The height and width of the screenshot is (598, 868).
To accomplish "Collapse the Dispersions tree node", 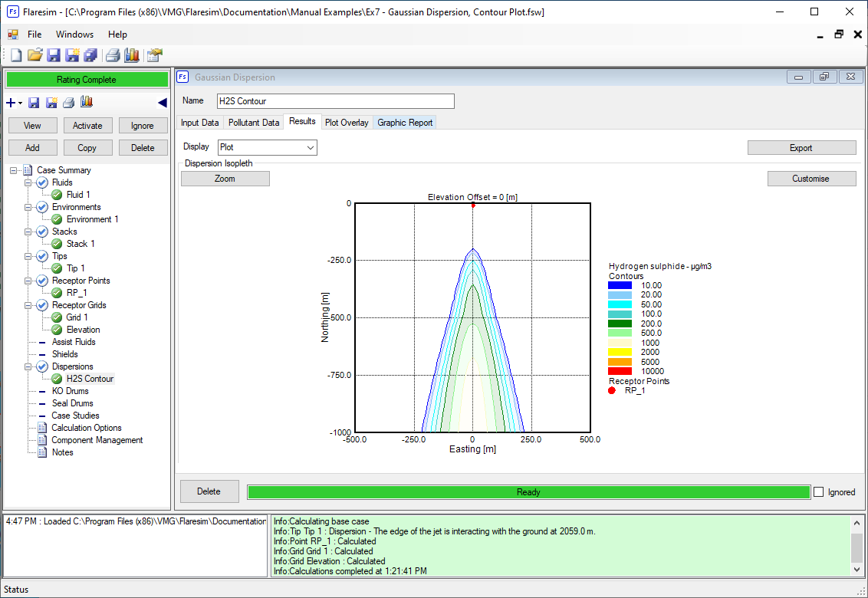I will (x=28, y=366).
